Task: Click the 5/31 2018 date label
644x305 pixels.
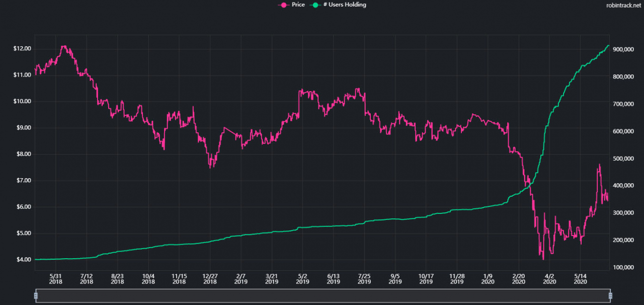Action: (56, 279)
